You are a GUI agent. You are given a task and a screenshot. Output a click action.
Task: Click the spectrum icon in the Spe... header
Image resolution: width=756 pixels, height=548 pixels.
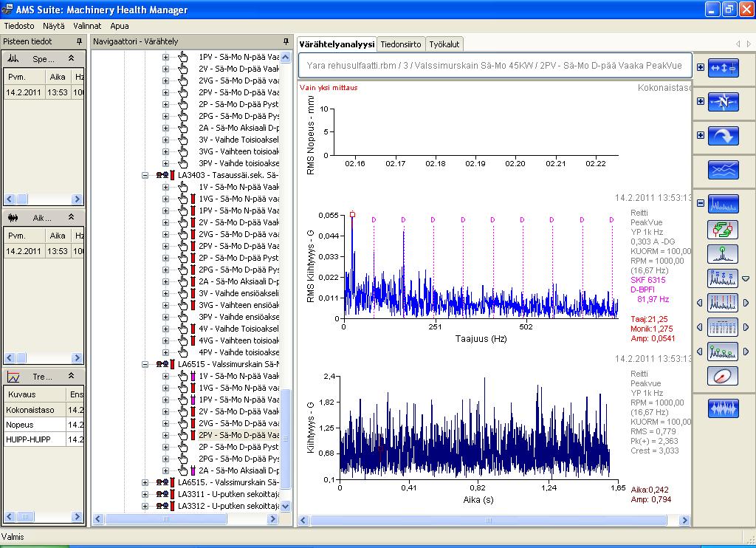click(13, 59)
